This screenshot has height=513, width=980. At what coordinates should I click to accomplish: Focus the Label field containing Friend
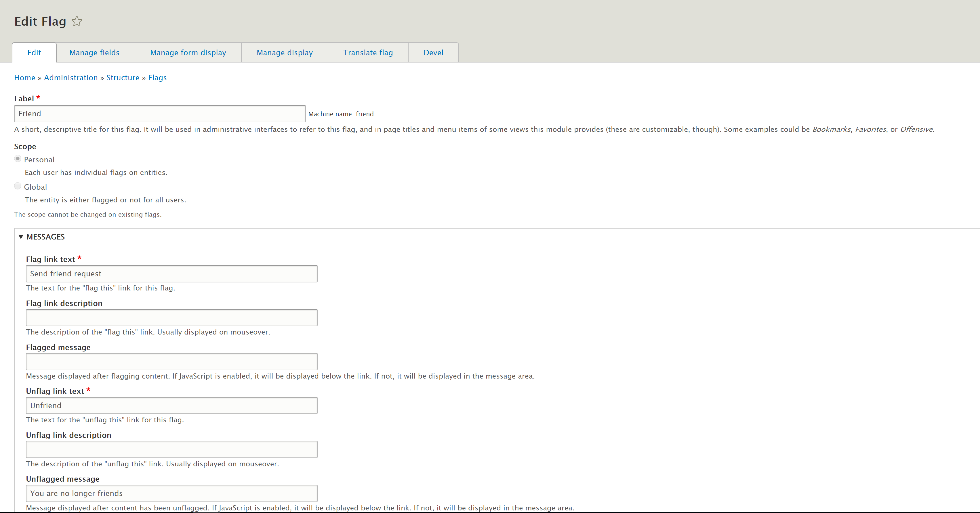point(160,114)
